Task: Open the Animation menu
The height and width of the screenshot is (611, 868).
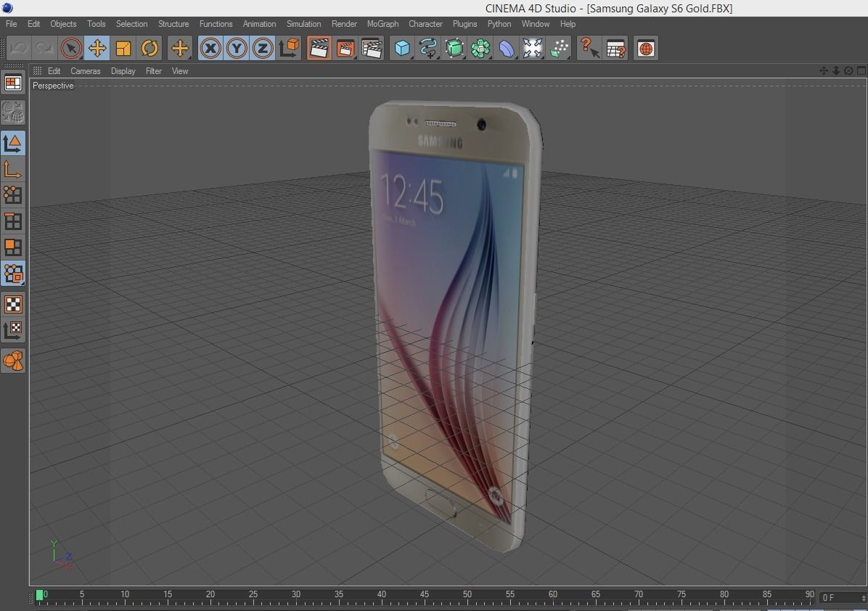Action: tap(259, 24)
